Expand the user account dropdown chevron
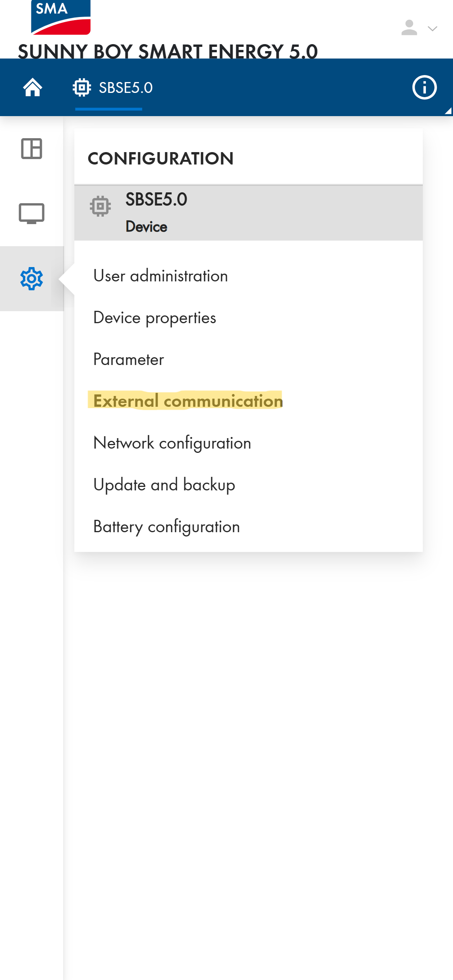The image size is (453, 980). 432,29
